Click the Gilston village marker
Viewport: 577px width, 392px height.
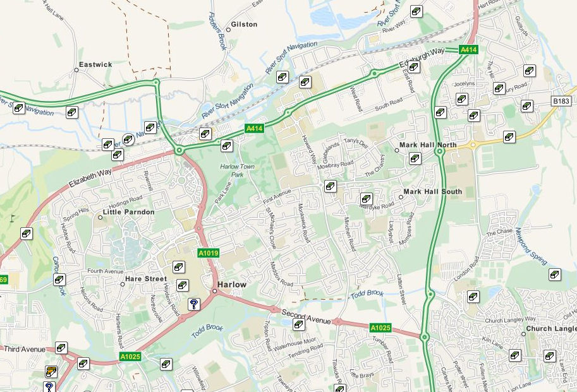[x=228, y=30]
